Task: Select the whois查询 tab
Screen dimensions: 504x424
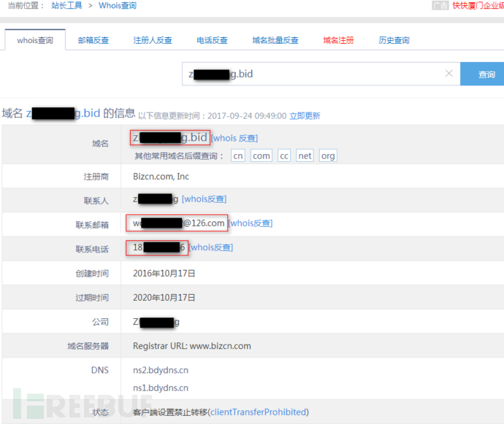Action: (x=35, y=40)
